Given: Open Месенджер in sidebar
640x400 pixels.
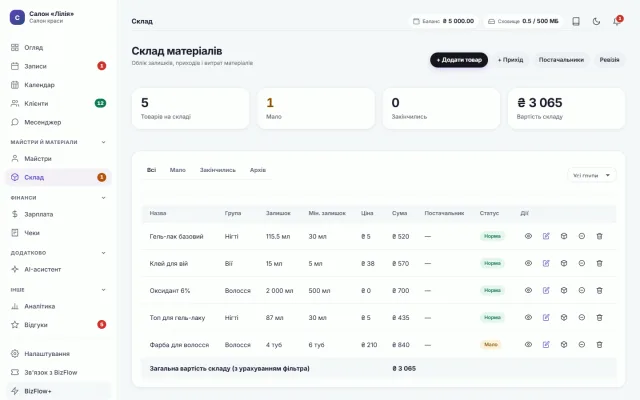Looking at the screenshot, I should click(58, 122).
